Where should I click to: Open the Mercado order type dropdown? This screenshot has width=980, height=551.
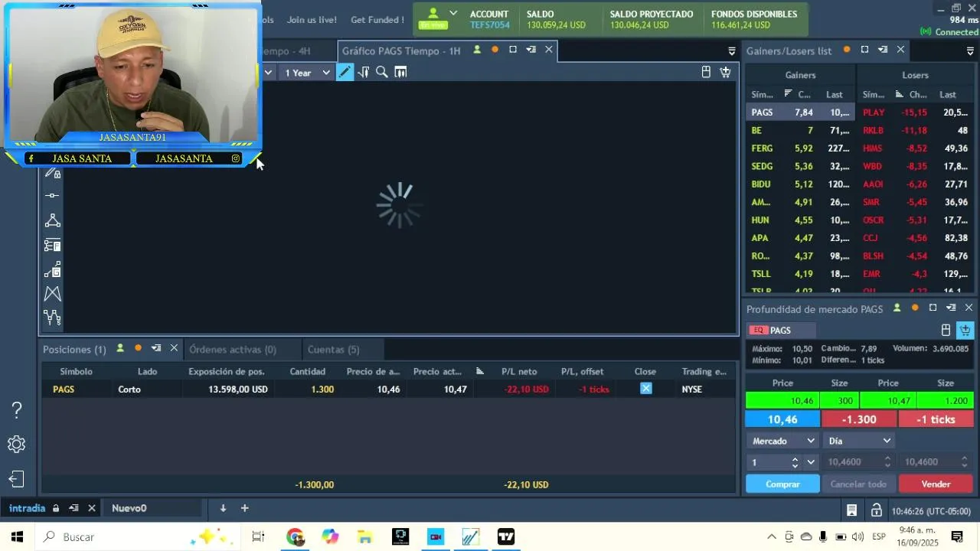[782, 441]
